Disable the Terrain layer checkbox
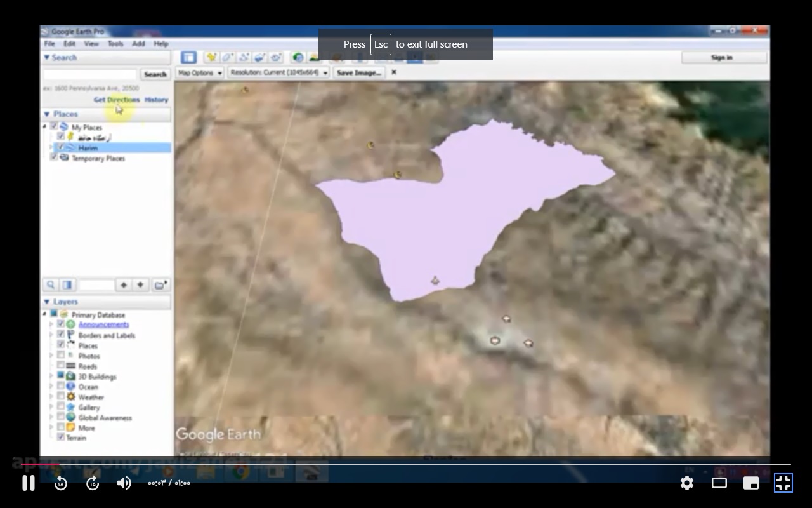 coord(61,438)
